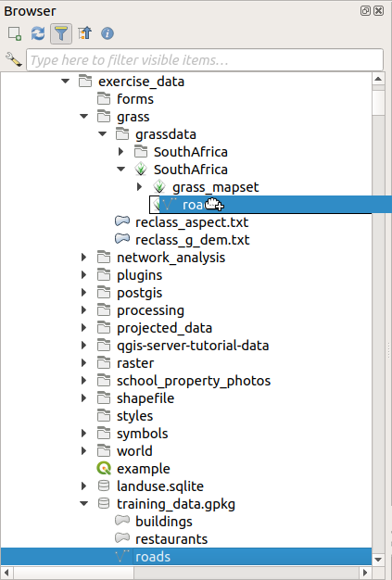Image resolution: width=392 pixels, height=580 pixels.
Task: Collapse the grass folder
Action: 84,116
